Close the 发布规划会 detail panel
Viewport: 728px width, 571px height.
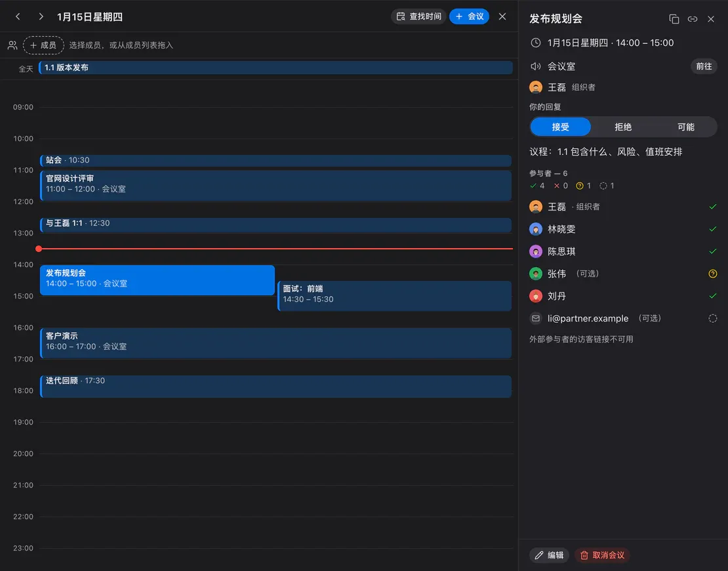point(711,19)
